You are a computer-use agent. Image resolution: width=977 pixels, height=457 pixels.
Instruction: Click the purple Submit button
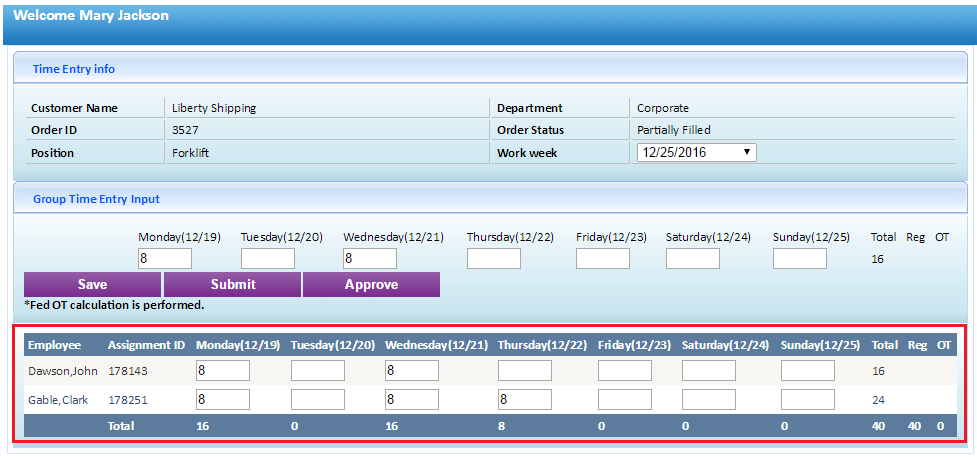tap(232, 284)
